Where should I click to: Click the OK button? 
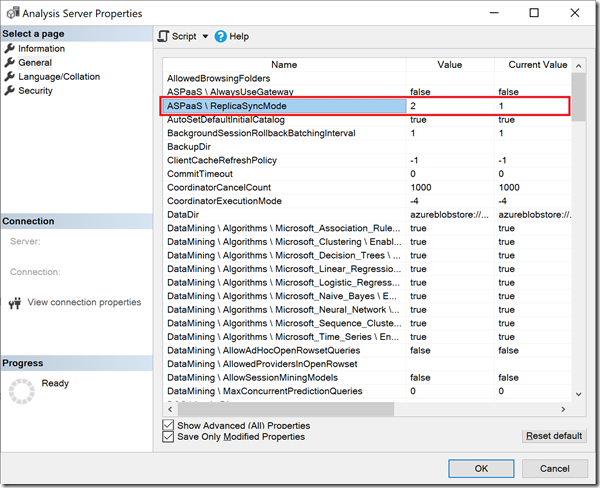click(x=481, y=468)
